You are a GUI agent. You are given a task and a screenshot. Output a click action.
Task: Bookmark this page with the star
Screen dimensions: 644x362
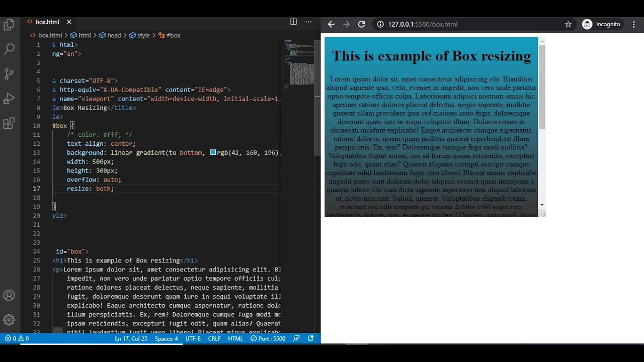(568, 24)
